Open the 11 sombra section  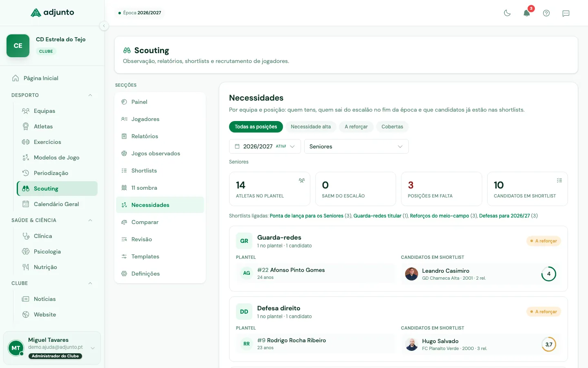click(x=160, y=188)
